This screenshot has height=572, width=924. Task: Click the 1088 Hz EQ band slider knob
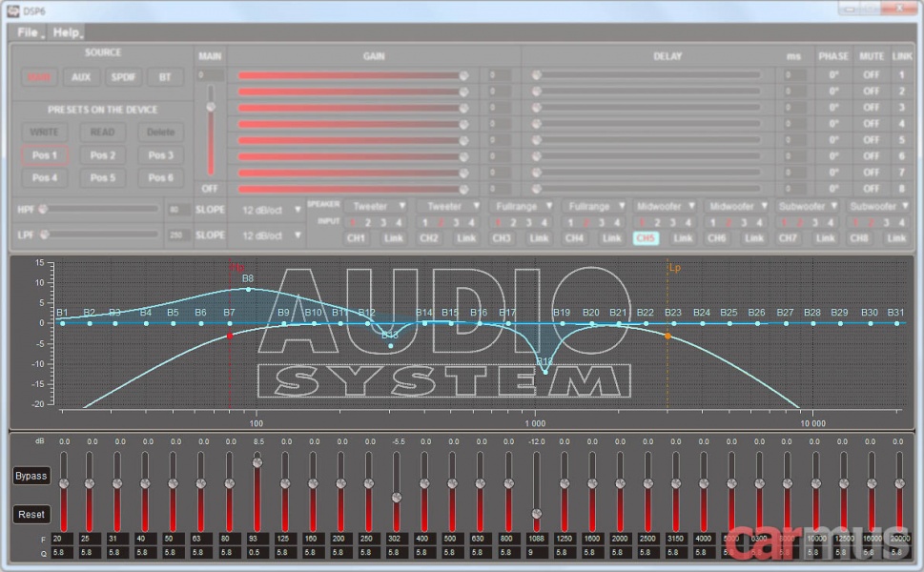536,513
